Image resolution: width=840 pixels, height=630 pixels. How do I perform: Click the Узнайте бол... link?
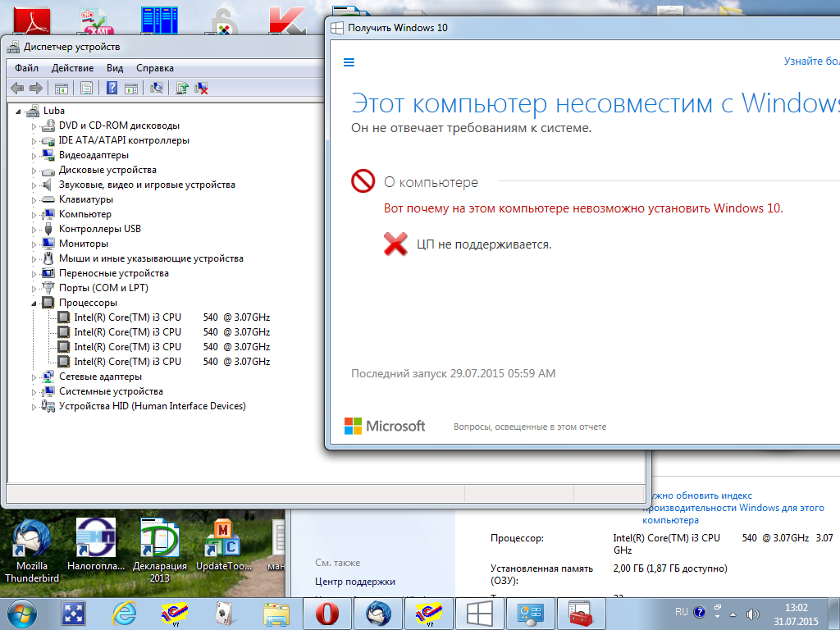[x=811, y=61]
